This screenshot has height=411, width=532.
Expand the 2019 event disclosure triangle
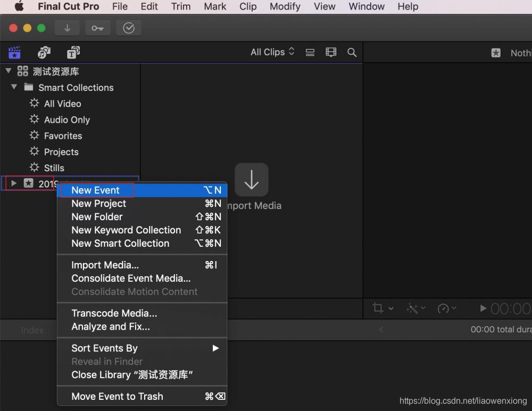coord(14,183)
